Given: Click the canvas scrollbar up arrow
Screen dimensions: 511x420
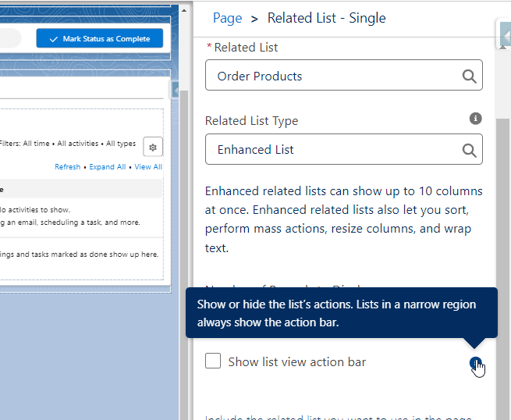Looking at the screenshot, I should 185,10.
